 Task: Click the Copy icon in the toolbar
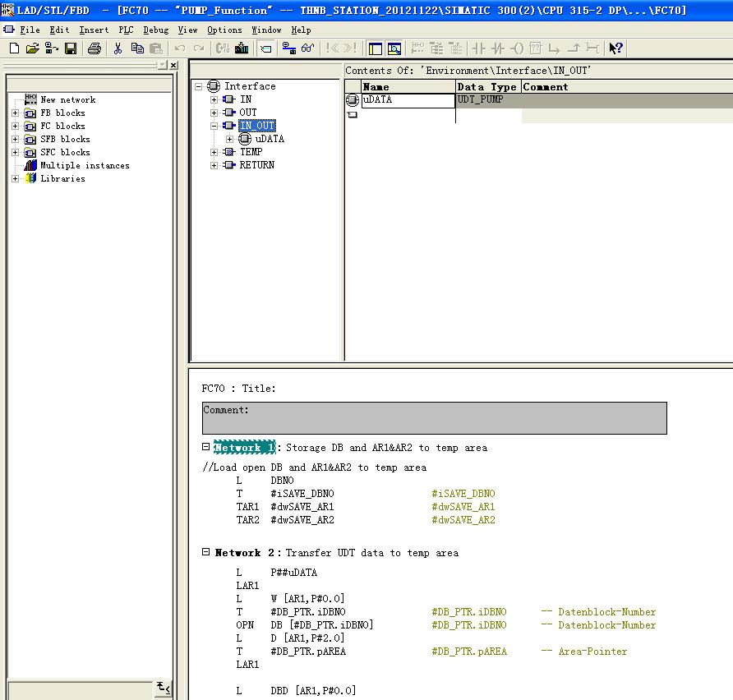pyautogui.click(x=137, y=48)
